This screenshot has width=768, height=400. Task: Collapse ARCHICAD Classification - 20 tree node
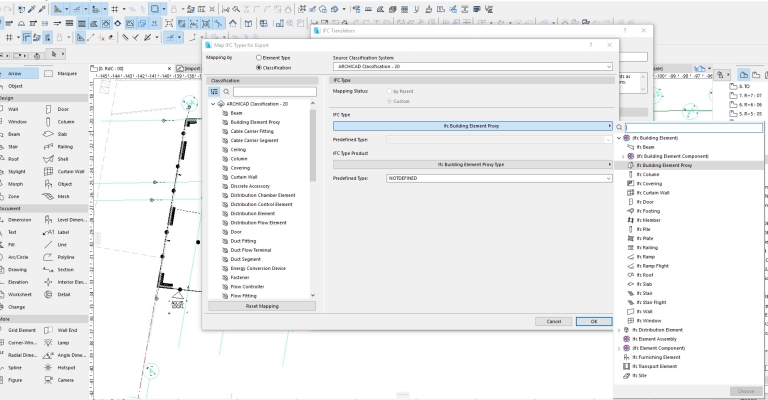[x=213, y=104]
